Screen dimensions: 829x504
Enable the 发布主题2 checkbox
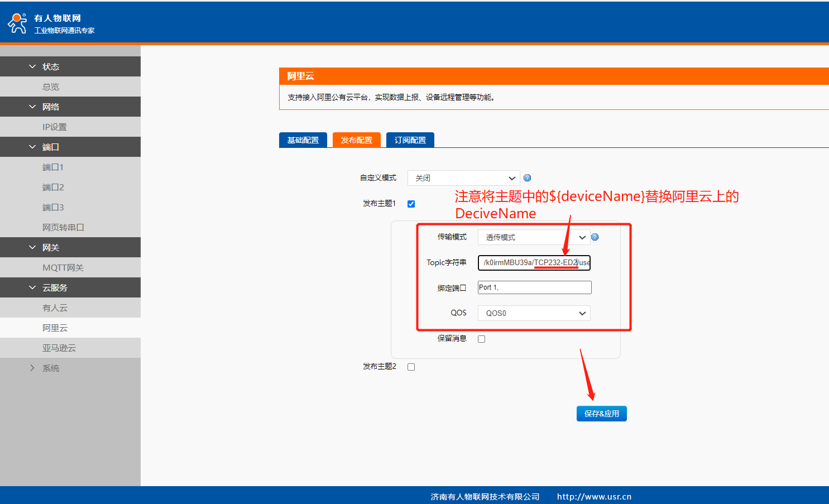411,367
